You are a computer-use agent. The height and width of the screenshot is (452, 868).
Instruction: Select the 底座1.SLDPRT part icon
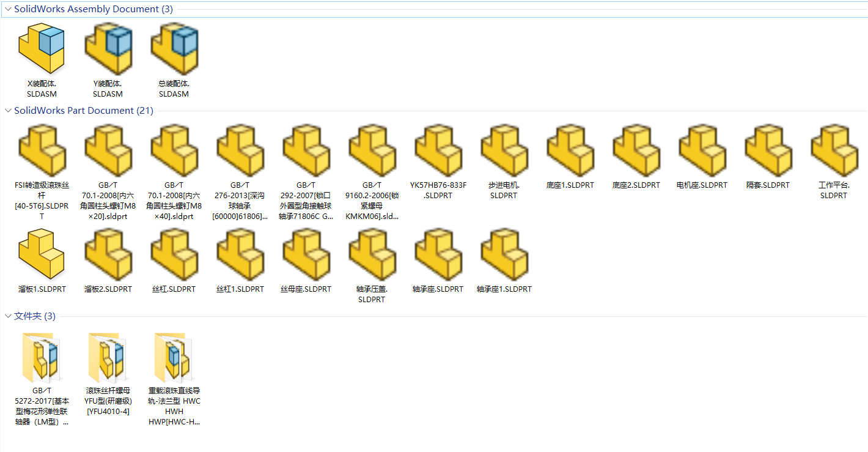570,150
